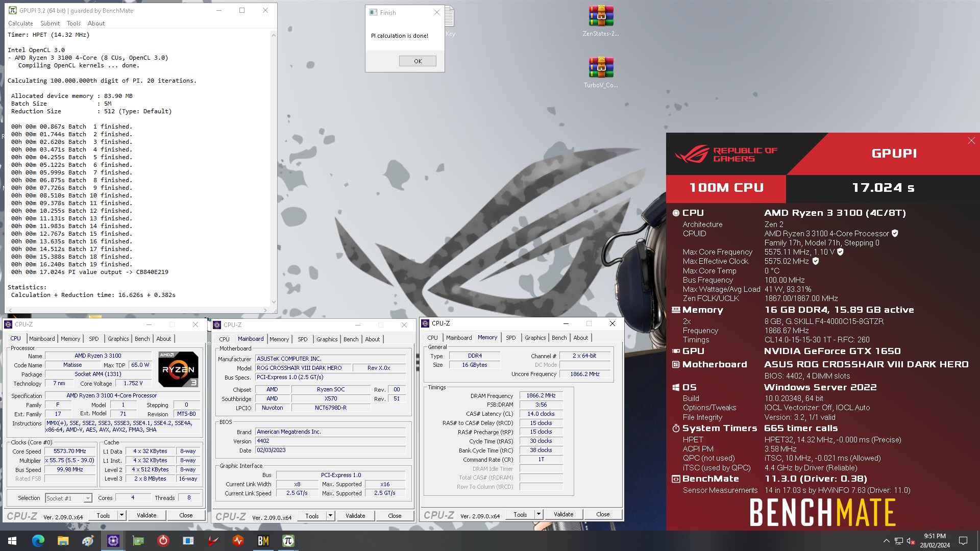Open the Socket #1 selection dropdown
The height and width of the screenshot is (551, 980).
click(68, 498)
